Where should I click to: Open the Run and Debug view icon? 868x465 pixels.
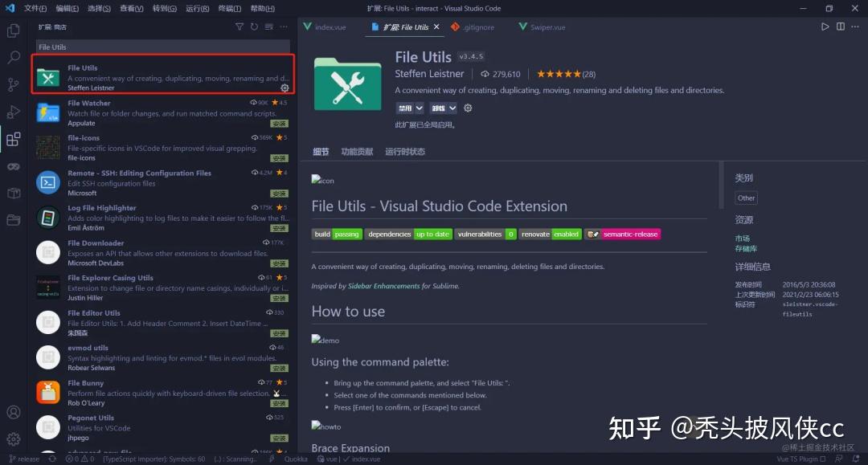coord(14,112)
